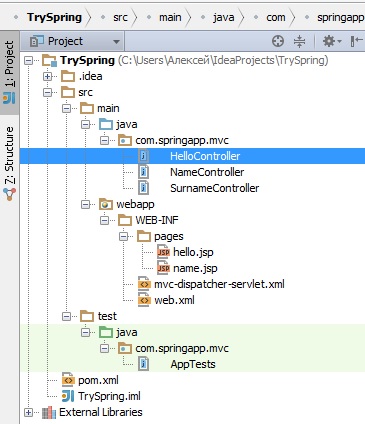Open the 1: Project tool window tab
This screenshot has width=365, height=424.
9,72
